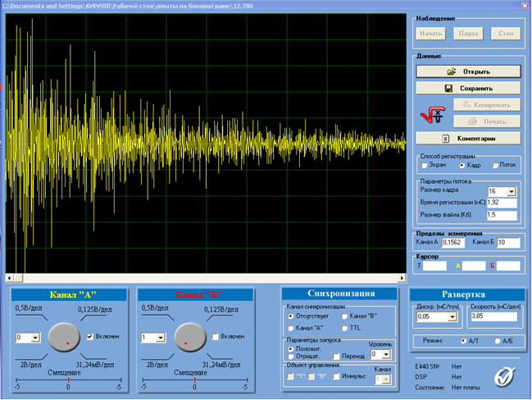Open a file with the Открыть button
Image resolution: width=532 pixels, height=400 pixels.
(469, 71)
